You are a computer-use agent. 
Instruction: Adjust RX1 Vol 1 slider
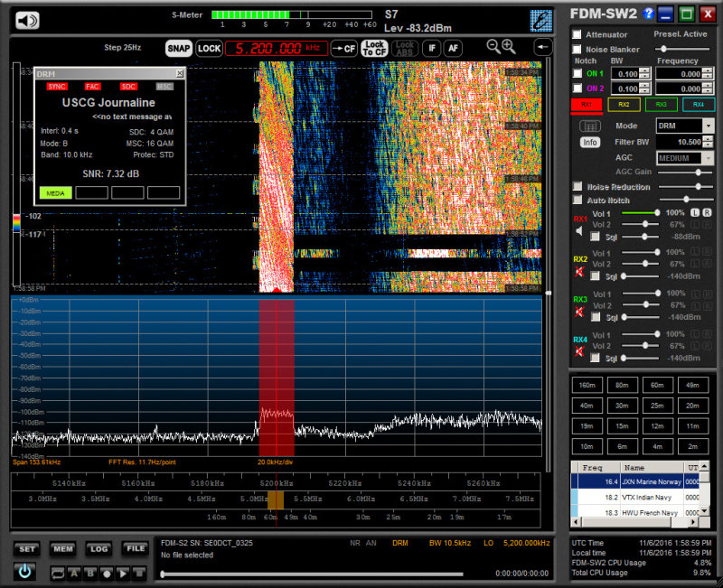point(641,213)
